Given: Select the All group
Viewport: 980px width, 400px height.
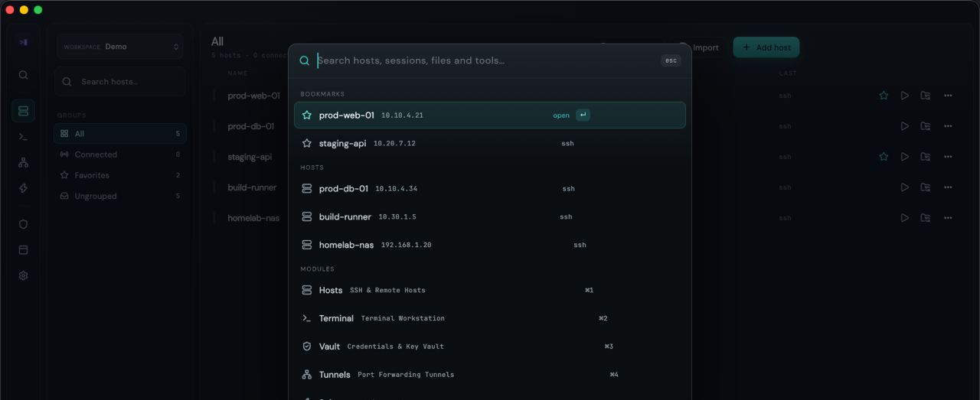Looking at the screenshot, I should (x=119, y=134).
